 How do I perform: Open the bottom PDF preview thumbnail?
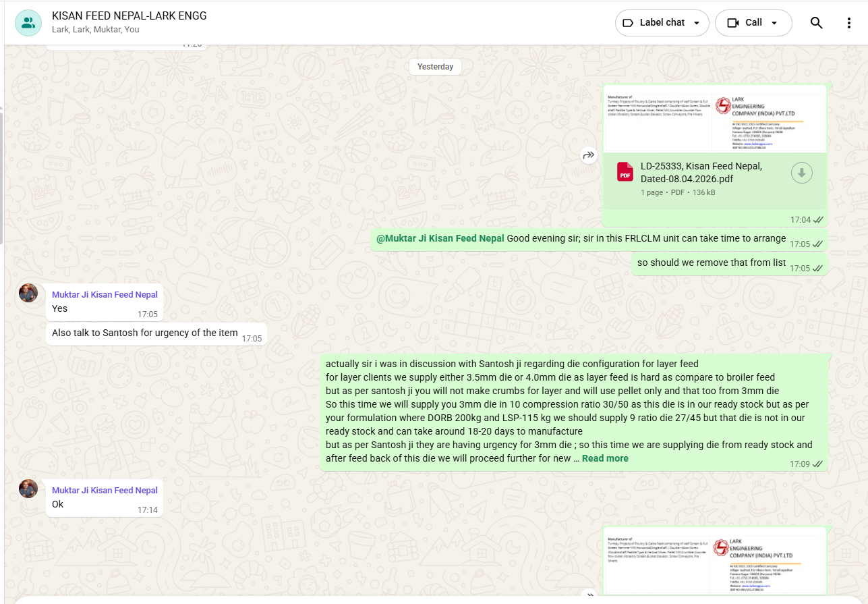(x=714, y=560)
